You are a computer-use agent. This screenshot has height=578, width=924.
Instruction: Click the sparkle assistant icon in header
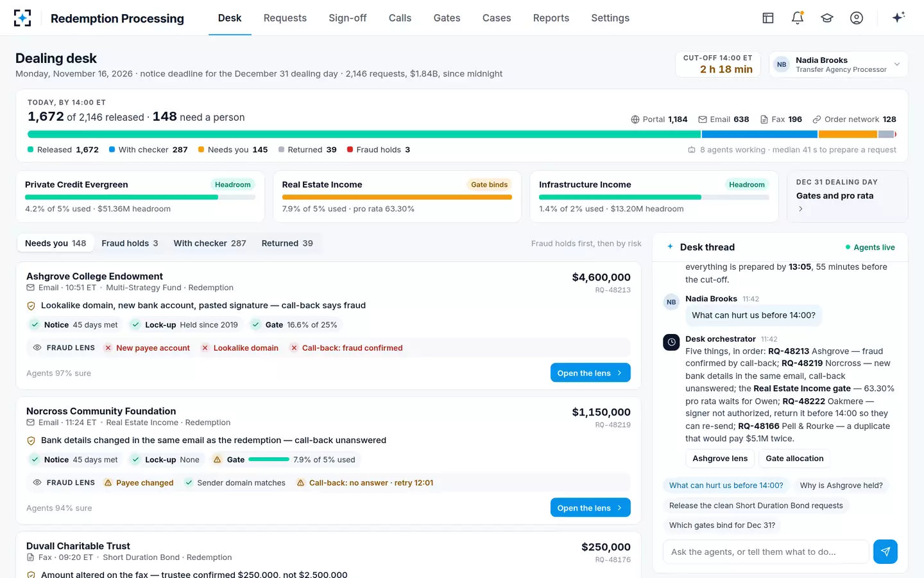(x=898, y=17)
